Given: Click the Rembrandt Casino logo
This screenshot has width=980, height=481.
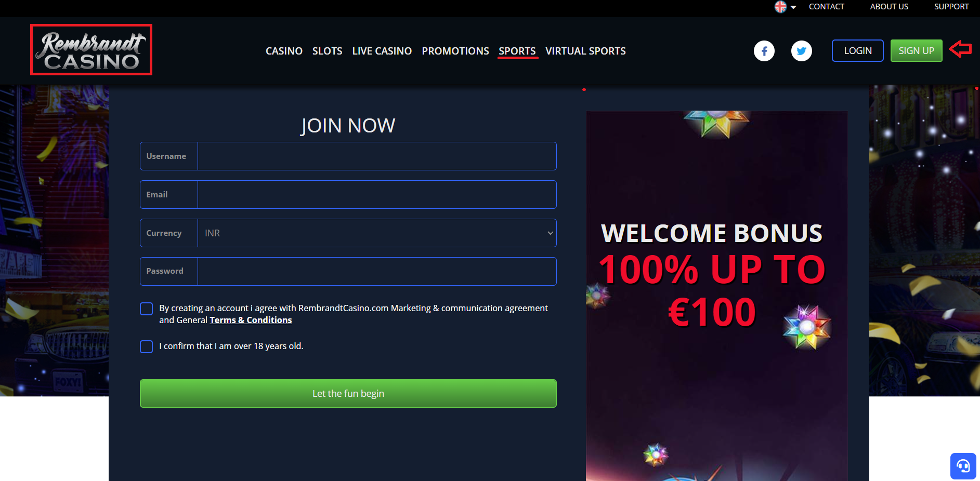Looking at the screenshot, I should point(91,50).
